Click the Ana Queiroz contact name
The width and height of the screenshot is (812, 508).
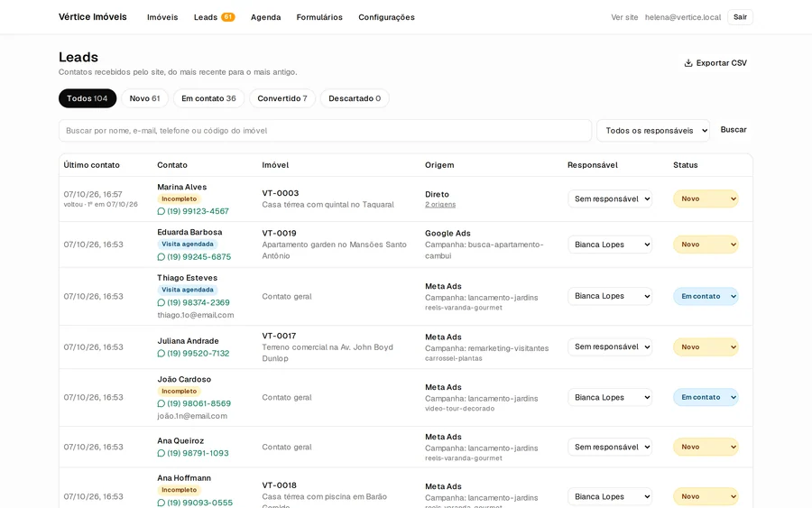click(180, 440)
